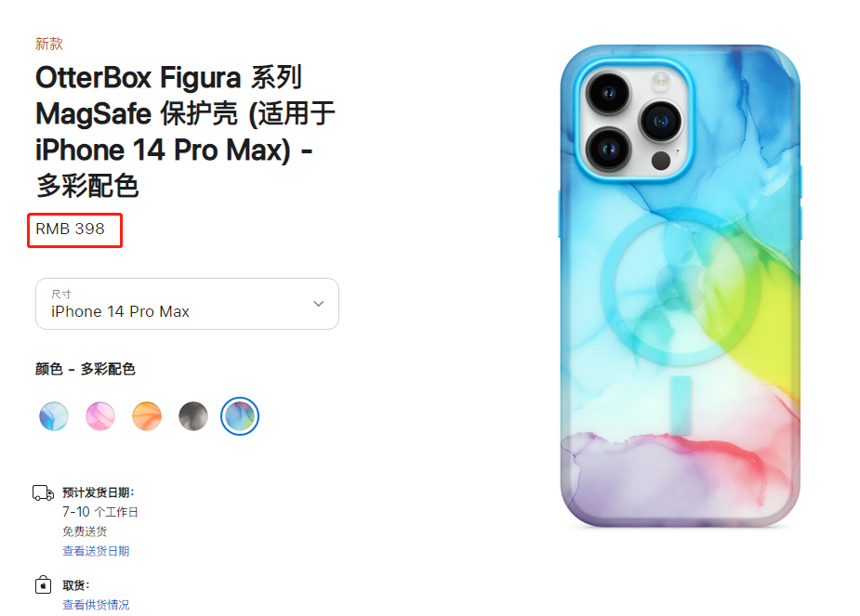Click the 颜色 - 多彩配色 color label
This screenshot has width=860, height=616.
click(85, 369)
